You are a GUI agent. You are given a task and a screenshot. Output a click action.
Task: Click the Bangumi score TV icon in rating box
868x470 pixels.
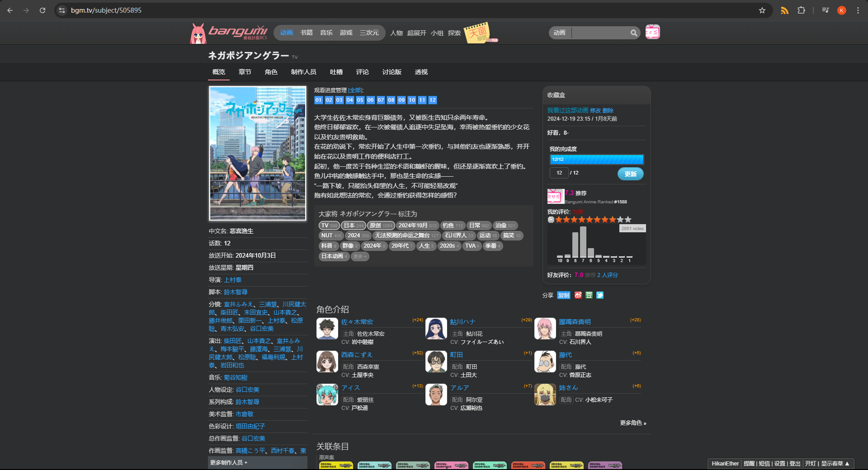[556, 197]
